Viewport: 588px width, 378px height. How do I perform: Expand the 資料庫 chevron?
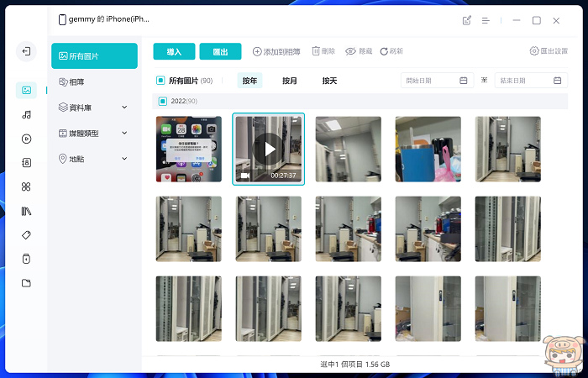tap(124, 108)
